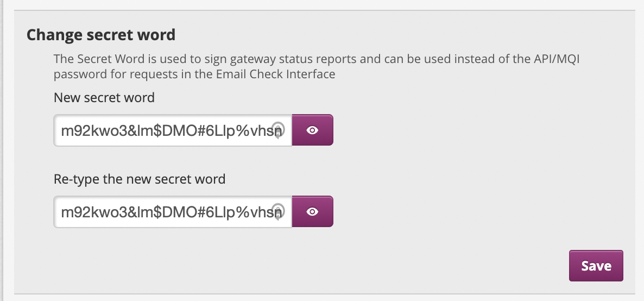
Task: Save the new secret word
Action: tap(596, 266)
